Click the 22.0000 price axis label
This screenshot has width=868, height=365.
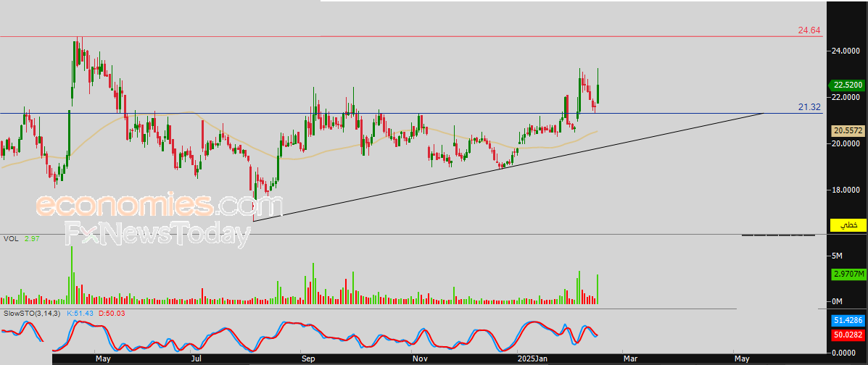click(x=844, y=97)
